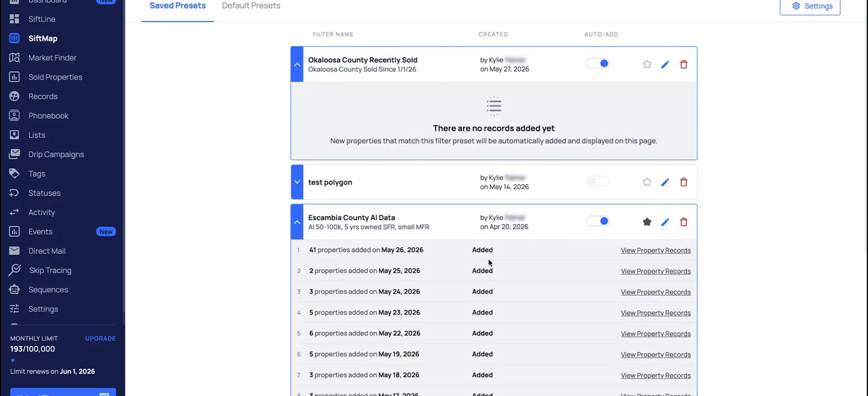Collapse the Escambia County AI Data preset
Image resolution: width=868 pixels, height=396 pixels.
coord(297,222)
